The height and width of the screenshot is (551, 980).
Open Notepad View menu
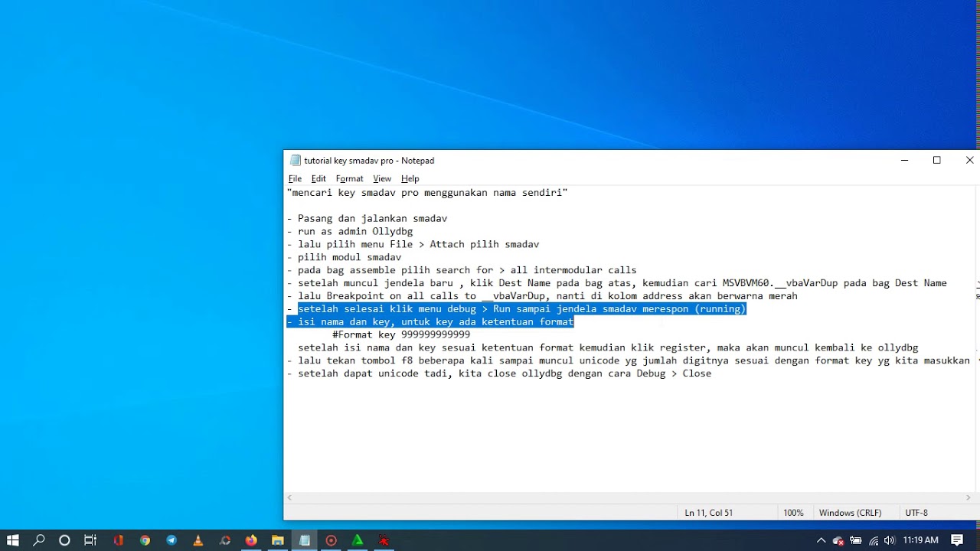[x=382, y=179]
